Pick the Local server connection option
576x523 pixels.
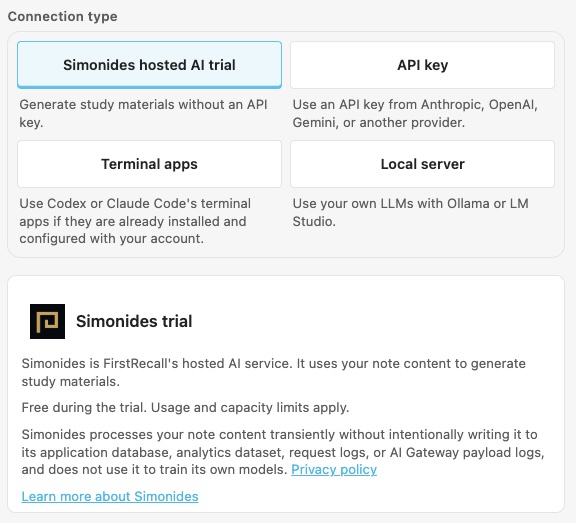click(x=422, y=164)
